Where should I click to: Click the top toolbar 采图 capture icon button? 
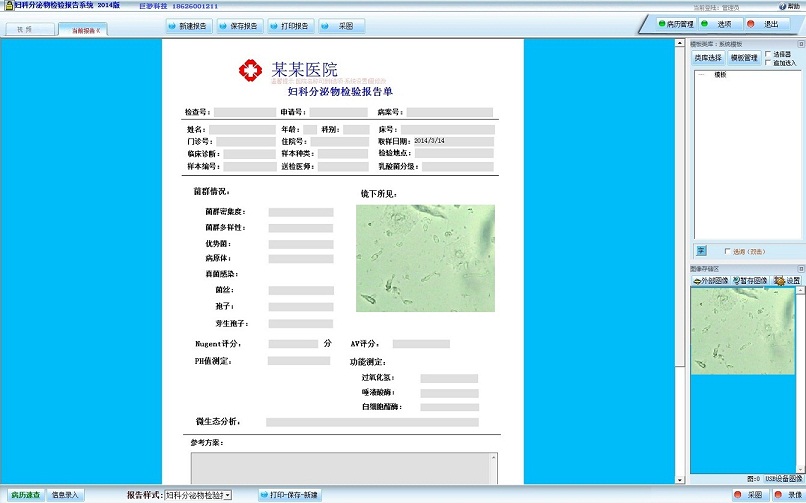click(x=342, y=26)
